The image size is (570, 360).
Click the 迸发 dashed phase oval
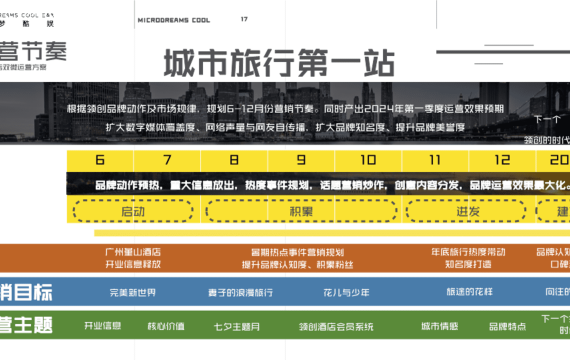click(466, 211)
